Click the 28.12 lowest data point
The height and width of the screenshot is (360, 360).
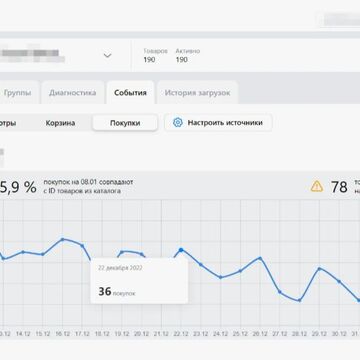pos(299,300)
